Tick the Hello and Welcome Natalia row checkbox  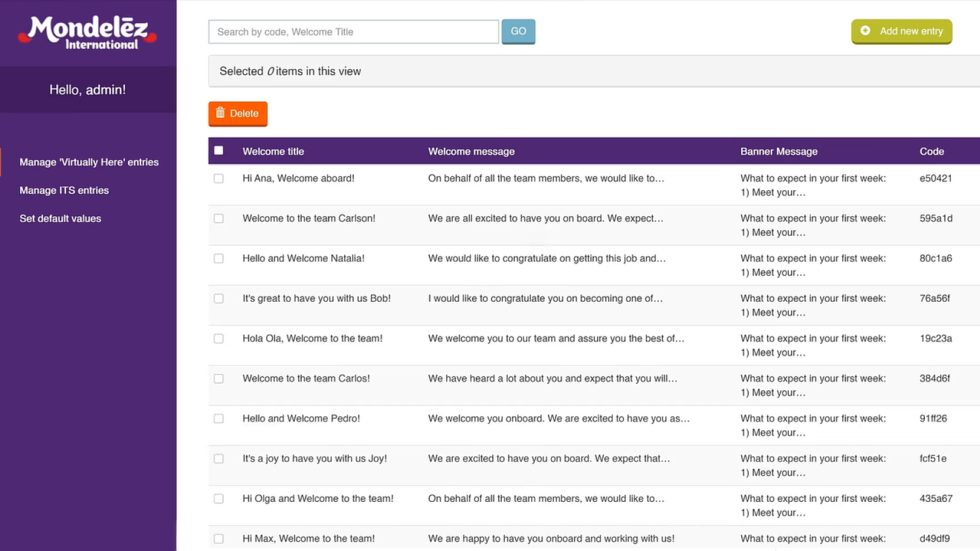coord(219,259)
